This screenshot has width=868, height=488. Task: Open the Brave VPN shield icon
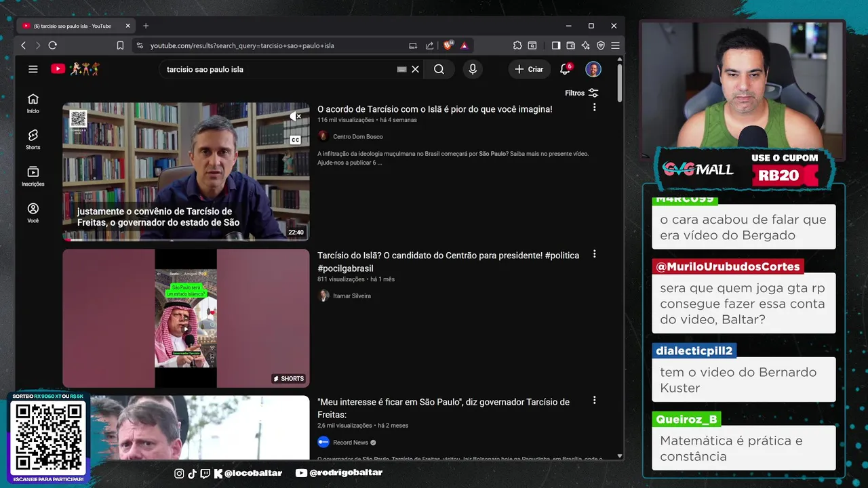[x=601, y=45]
